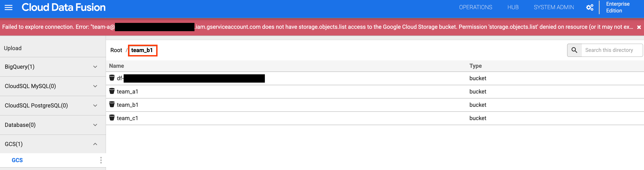Click the Cloud Data Fusion logo
Viewport: 644px width, 170px height.
coord(64,7)
